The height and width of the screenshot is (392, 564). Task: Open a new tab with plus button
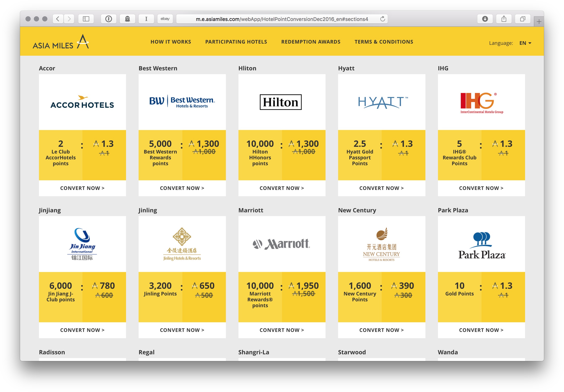pos(539,22)
